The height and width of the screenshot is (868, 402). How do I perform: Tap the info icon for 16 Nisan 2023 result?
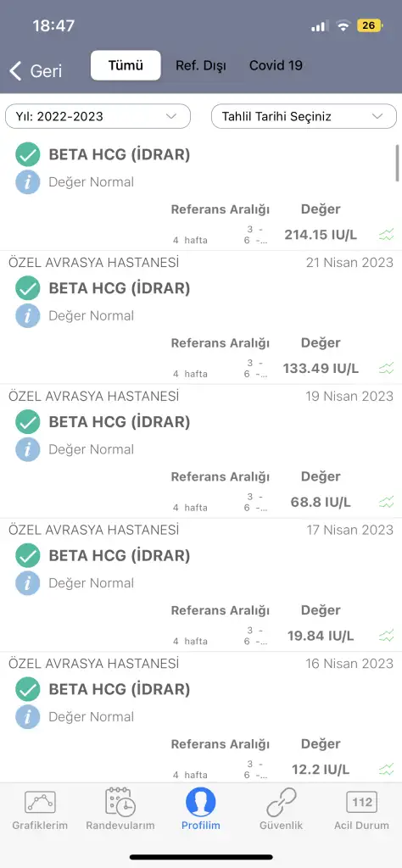(x=28, y=716)
